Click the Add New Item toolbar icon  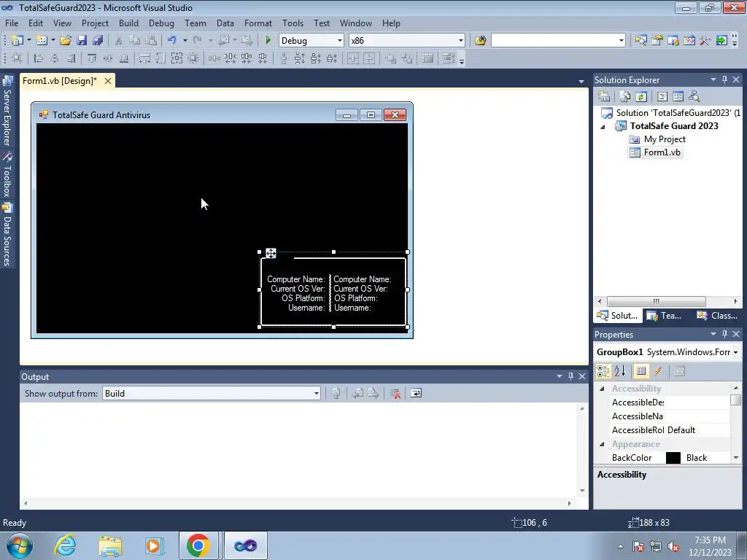(42, 41)
